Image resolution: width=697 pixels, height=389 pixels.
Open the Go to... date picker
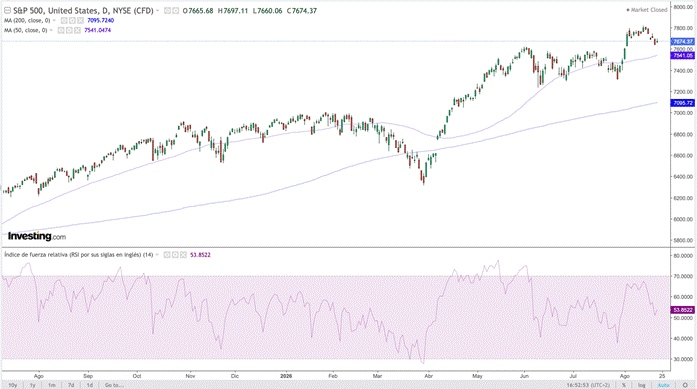[114, 385]
